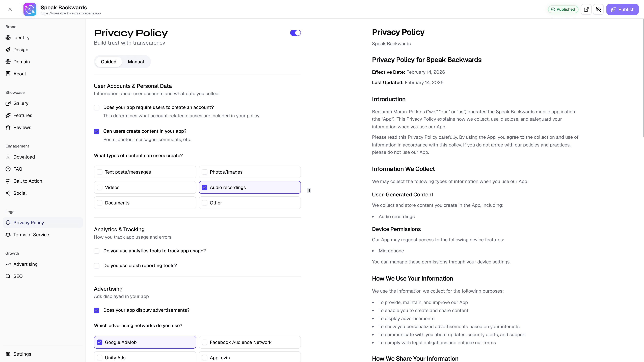Select the Guided tab
This screenshot has height=362, width=644.
tap(109, 62)
